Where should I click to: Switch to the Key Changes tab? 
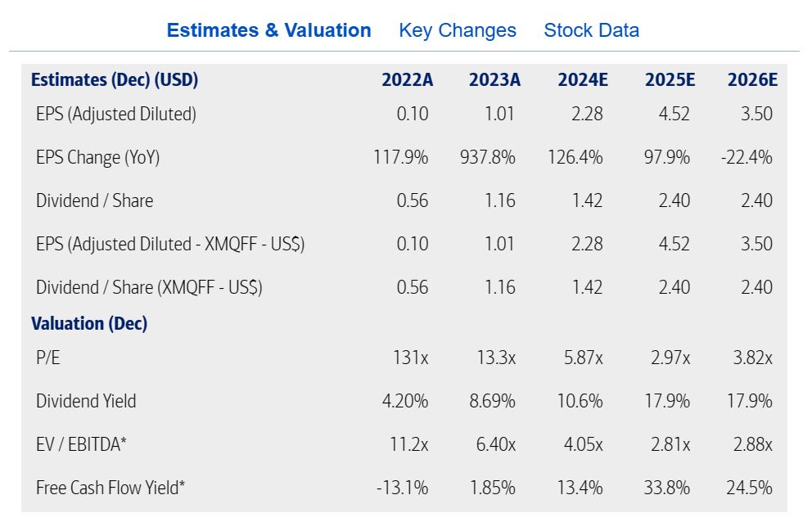(x=458, y=30)
